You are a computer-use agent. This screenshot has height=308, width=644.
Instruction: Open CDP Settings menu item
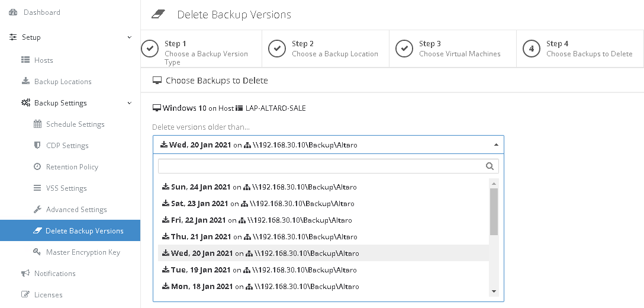point(67,146)
